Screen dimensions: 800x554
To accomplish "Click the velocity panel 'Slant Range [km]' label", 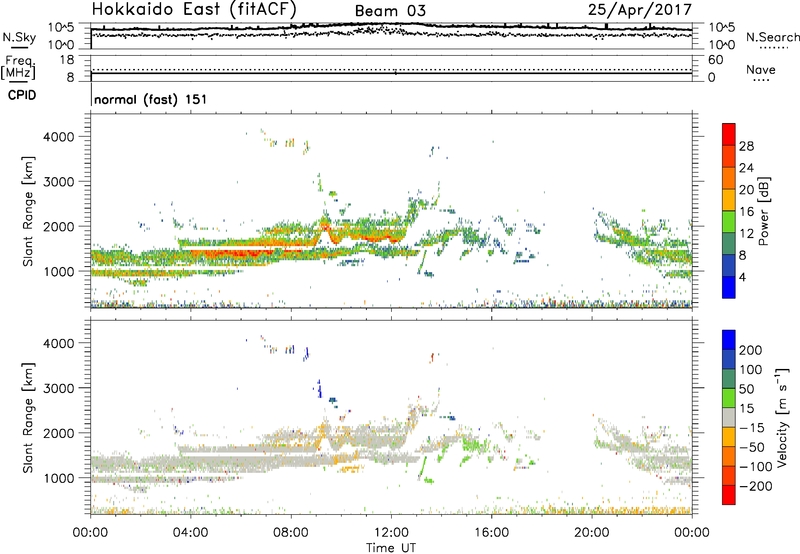I will 28,418.
